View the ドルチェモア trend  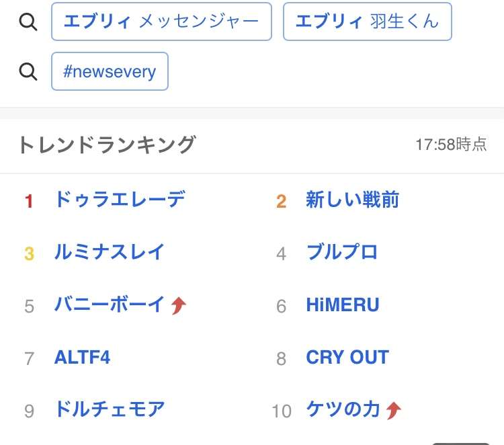pos(110,409)
